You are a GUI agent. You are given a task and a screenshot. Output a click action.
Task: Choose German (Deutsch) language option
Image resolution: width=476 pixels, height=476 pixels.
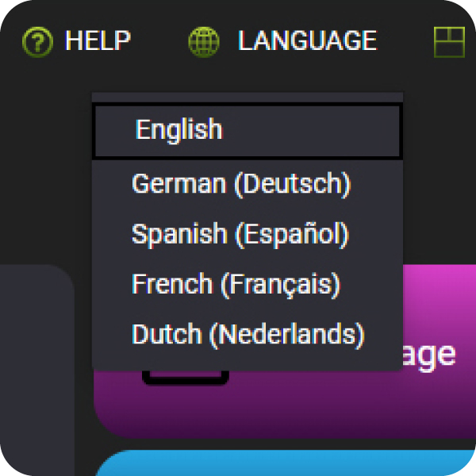click(241, 184)
